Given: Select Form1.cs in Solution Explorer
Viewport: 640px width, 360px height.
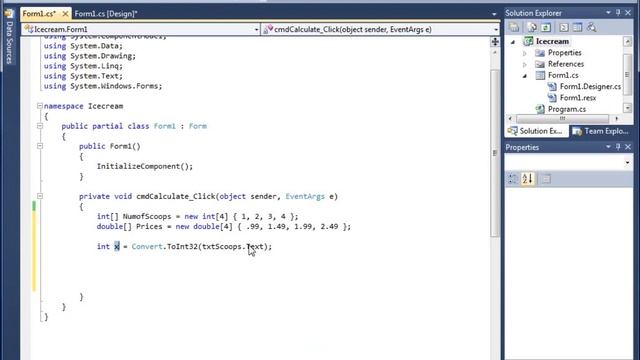Looking at the screenshot, I should 563,75.
